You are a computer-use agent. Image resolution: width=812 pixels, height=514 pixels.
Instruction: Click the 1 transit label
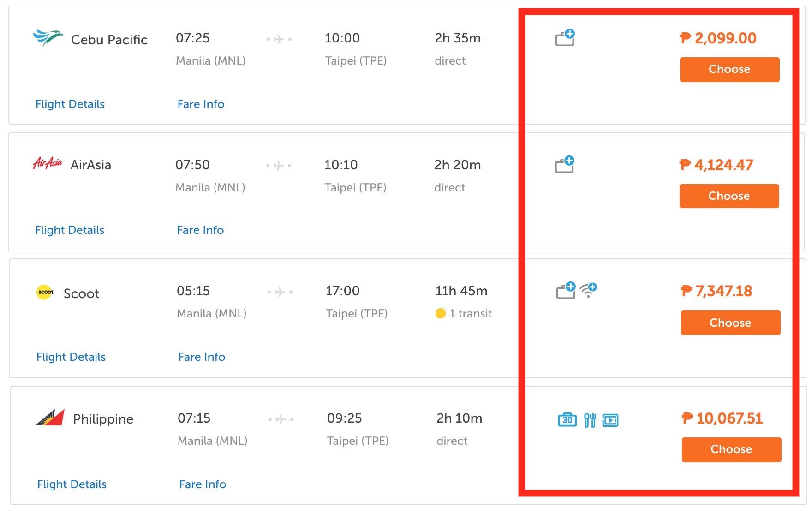pos(471,314)
